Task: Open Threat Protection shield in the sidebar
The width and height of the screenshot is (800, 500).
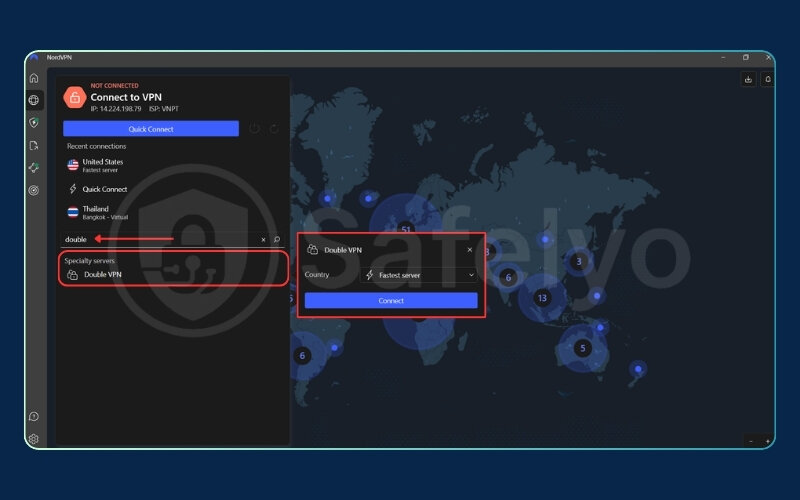Action: pyautogui.click(x=34, y=123)
